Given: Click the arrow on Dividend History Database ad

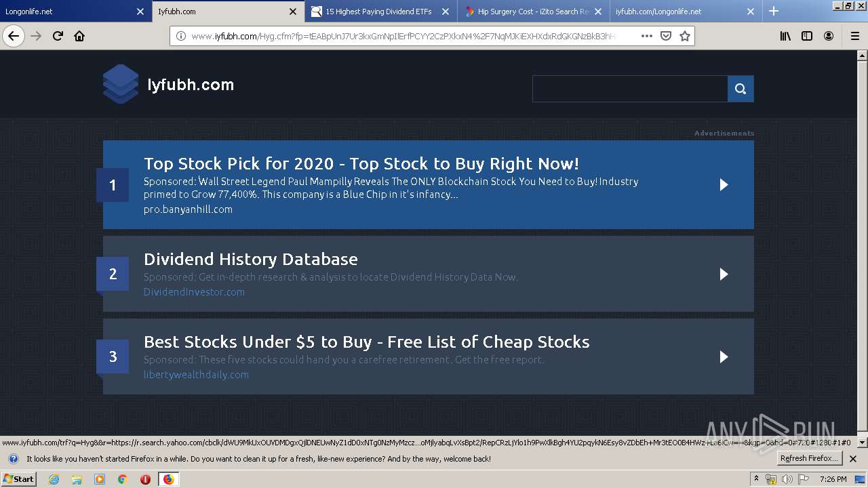Looking at the screenshot, I should click(x=724, y=274).
